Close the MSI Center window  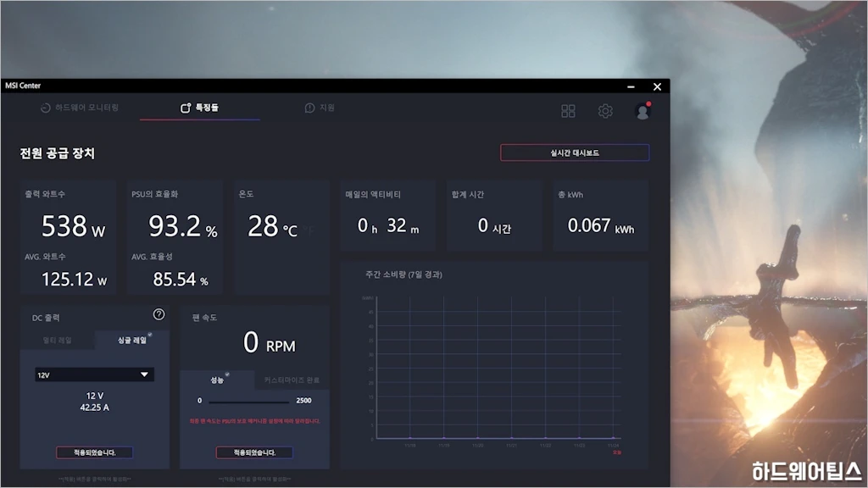click(657, 86)
